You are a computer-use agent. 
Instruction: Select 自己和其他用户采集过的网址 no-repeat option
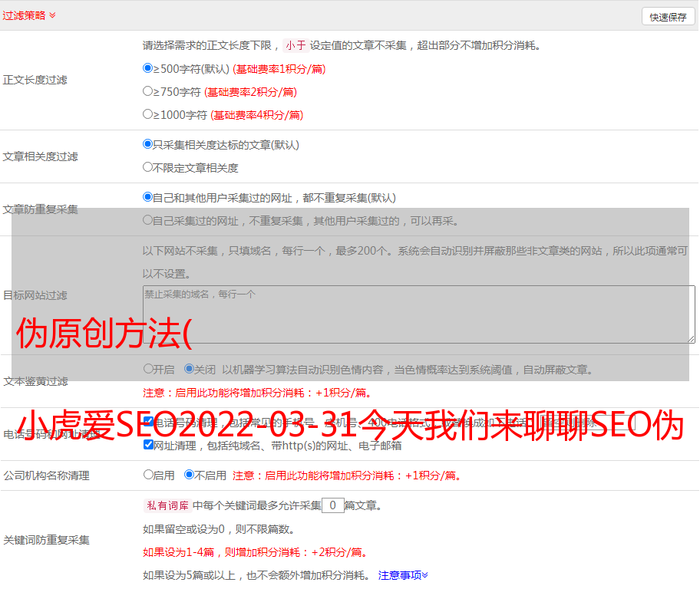147,197
